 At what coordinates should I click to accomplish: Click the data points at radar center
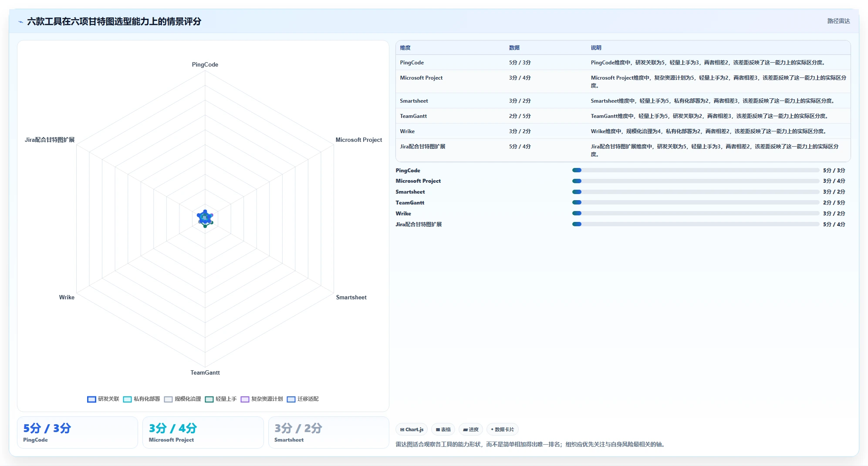coord(205,218)
